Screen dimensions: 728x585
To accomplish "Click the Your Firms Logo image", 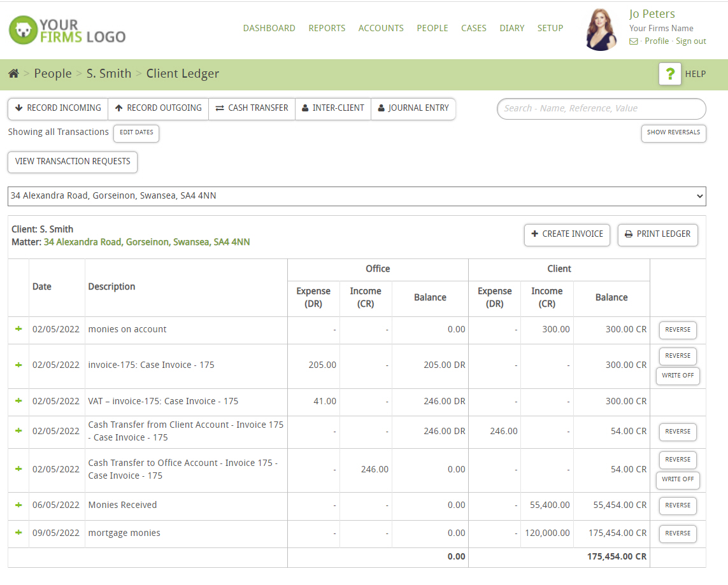I will click(67, 31).
